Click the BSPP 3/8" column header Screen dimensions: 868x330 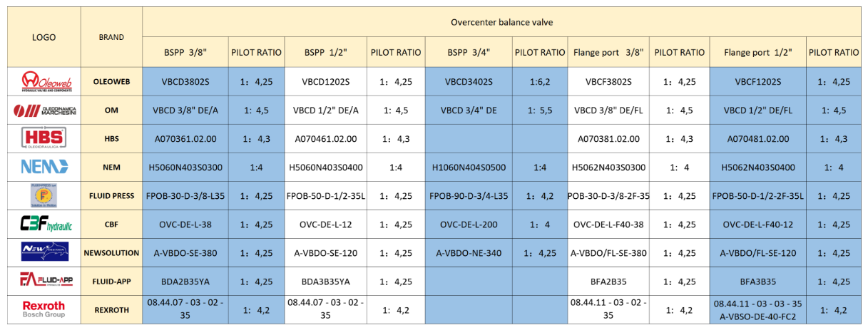coord(185,53)
